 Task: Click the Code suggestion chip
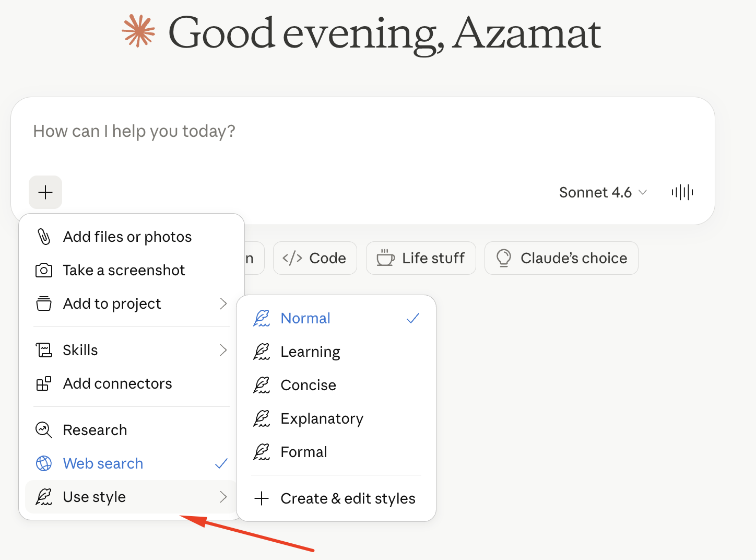pos(315,258)
